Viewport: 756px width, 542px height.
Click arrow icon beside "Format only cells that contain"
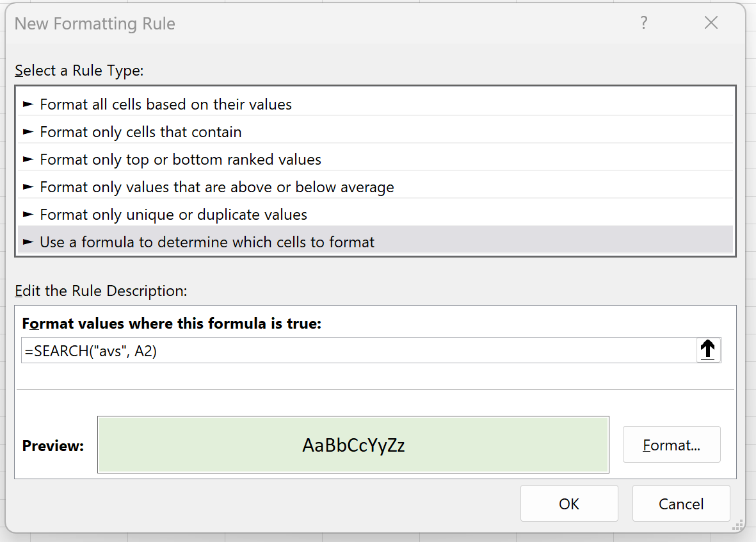(x=28, y=131)
